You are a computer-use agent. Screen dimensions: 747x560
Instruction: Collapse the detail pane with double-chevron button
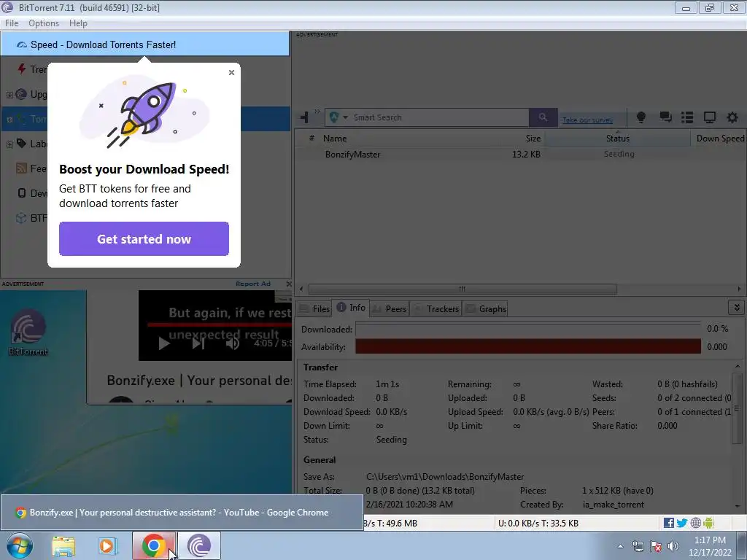tap(737, 308)
